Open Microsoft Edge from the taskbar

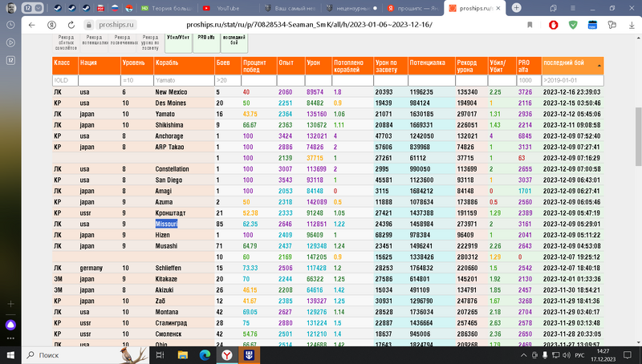pyautogui.click(x=204, y=354)
